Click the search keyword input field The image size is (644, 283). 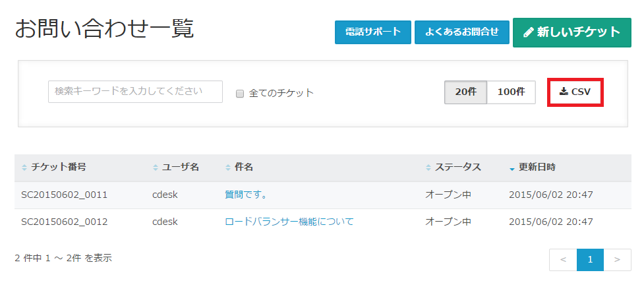coord(135,92)
